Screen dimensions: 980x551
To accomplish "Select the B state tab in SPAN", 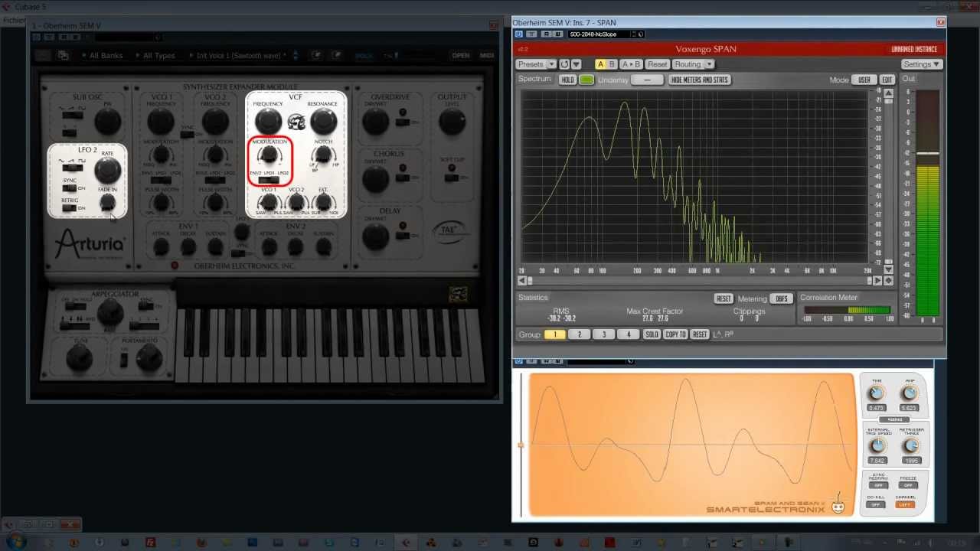I will pos(612,64).
